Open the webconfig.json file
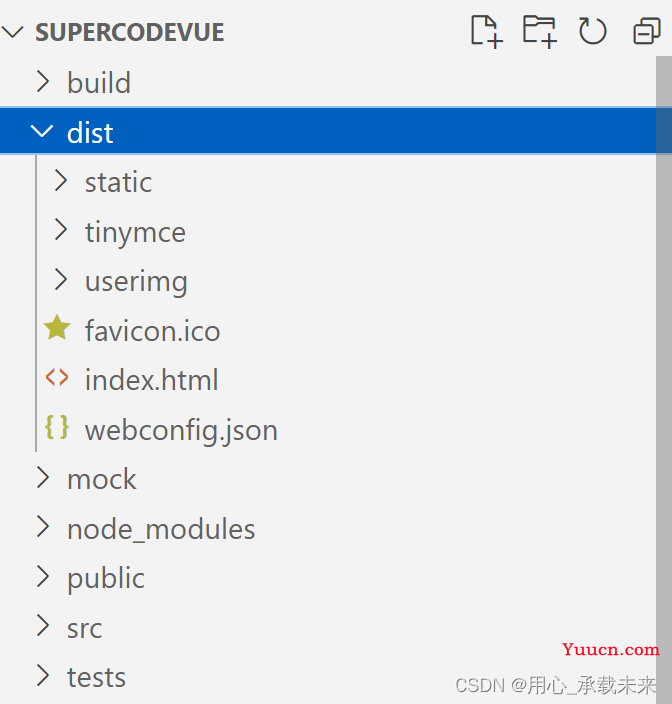The width and height of the screenshot is (672, 704). click(x=181, y=430)
